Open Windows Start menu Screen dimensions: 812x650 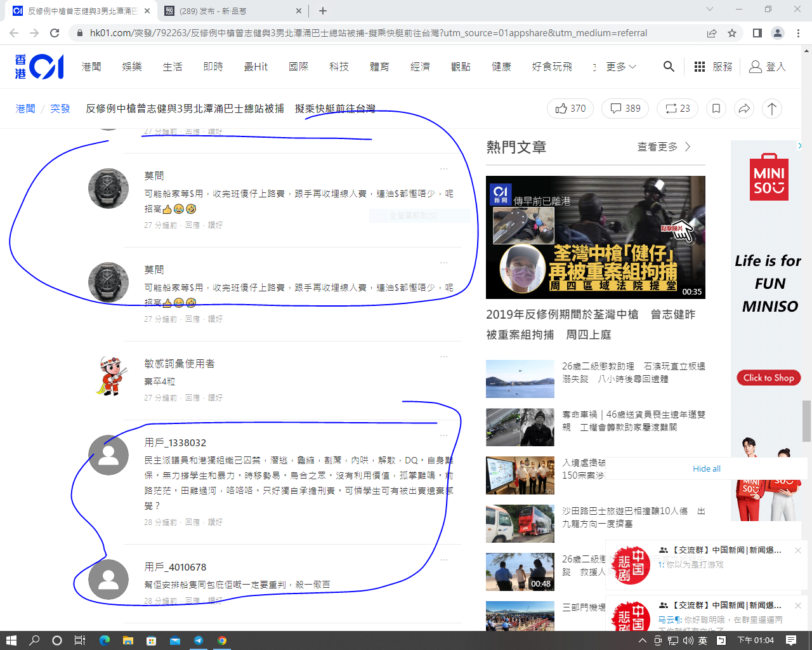point(11,640)
